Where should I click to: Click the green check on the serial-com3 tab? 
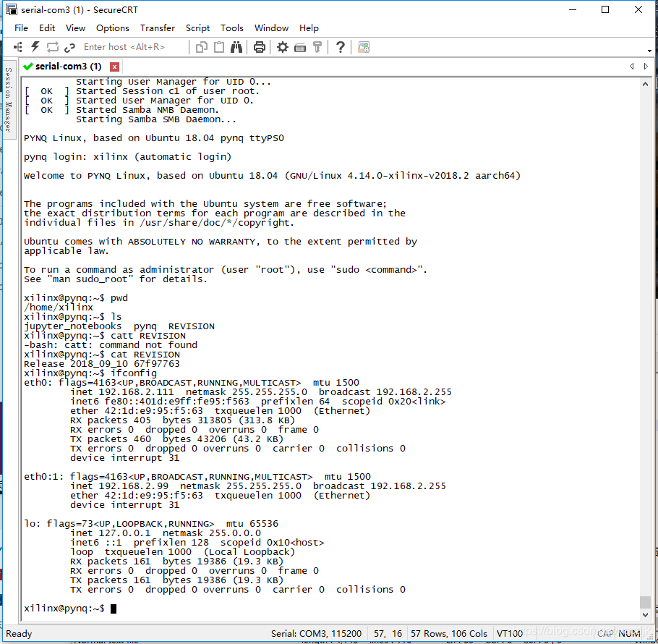(x=28, y=67)
